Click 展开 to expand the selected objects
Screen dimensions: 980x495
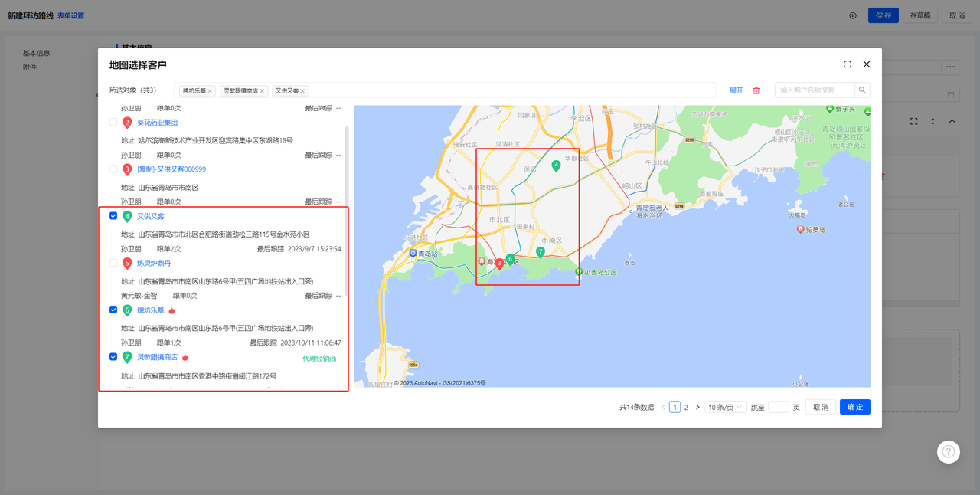click(736, 90)
